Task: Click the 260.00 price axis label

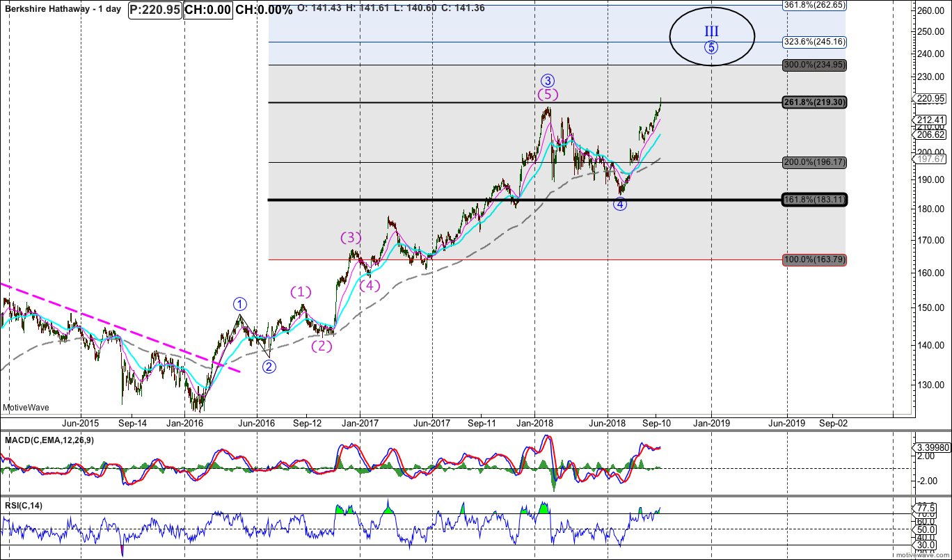Action: coord(930,11)
